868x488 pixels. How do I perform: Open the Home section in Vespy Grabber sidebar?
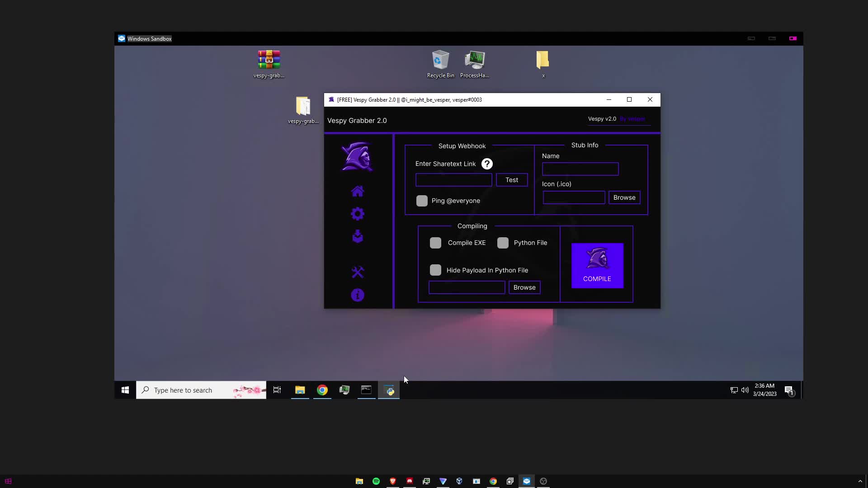[357, 191]
